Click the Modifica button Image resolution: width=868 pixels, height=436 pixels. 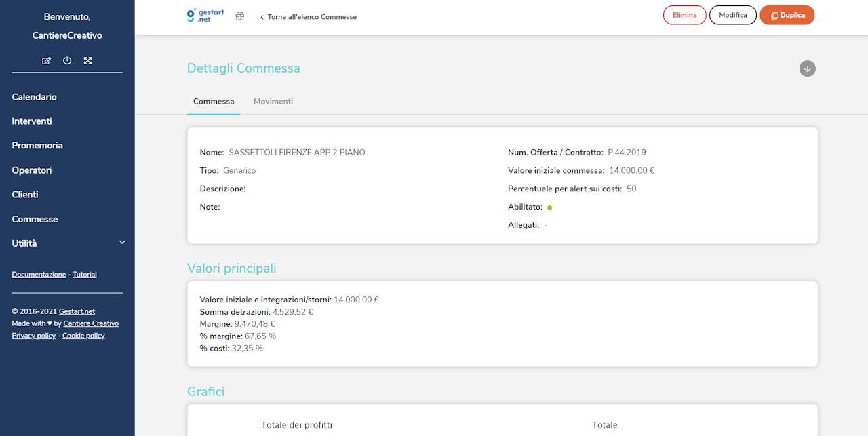click(733, 15)
